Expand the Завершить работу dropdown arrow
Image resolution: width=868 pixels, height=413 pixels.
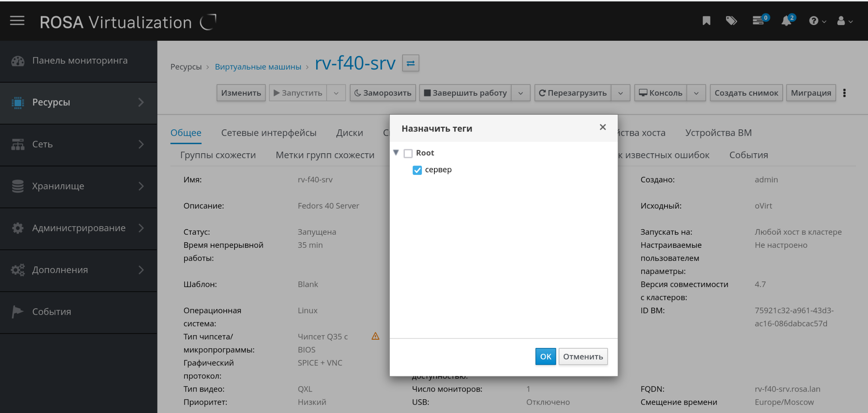coord(520,93)
